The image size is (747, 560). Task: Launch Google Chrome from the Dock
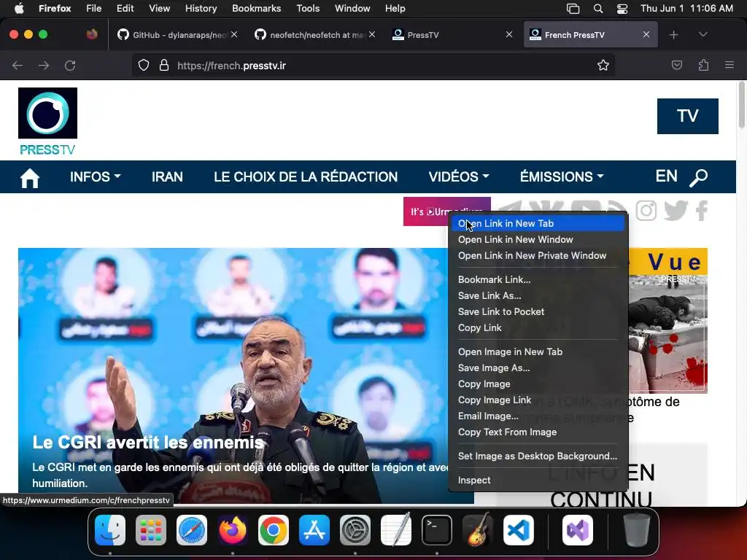point(274,530)
